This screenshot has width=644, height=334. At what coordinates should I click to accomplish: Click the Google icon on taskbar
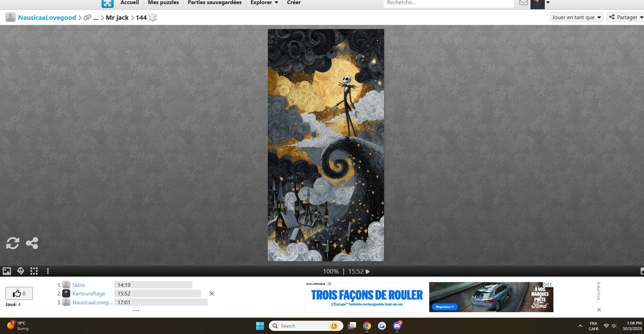382,326
